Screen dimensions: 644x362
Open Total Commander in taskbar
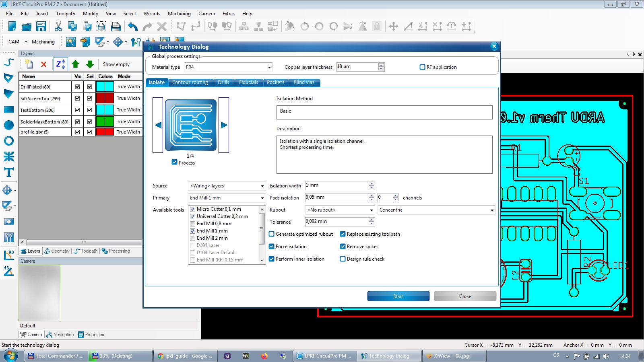pyautogui.click(x=56, y=356)
